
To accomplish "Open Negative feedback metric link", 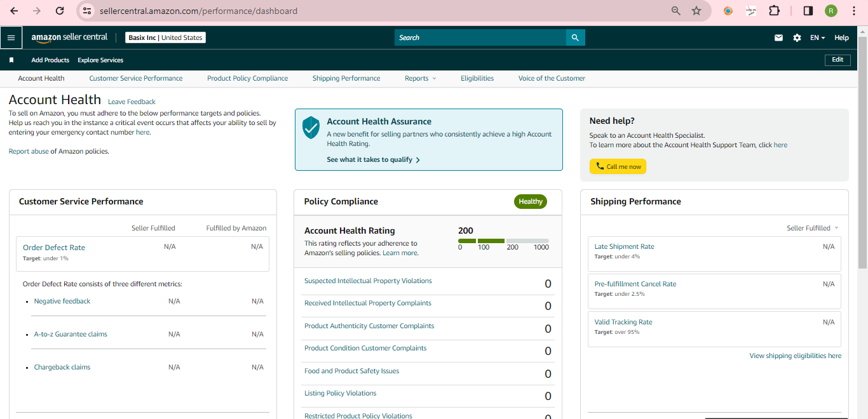I will coord(62,301).
